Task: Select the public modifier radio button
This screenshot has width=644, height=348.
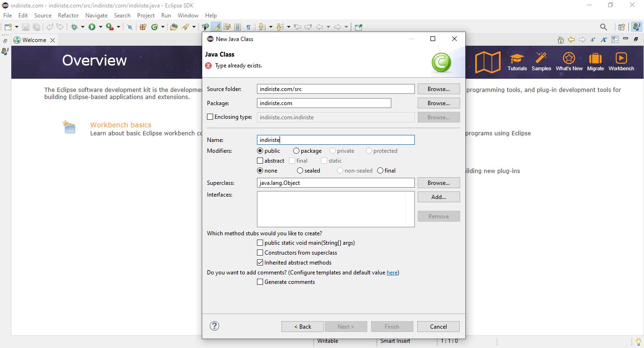Action: point(260,151)
